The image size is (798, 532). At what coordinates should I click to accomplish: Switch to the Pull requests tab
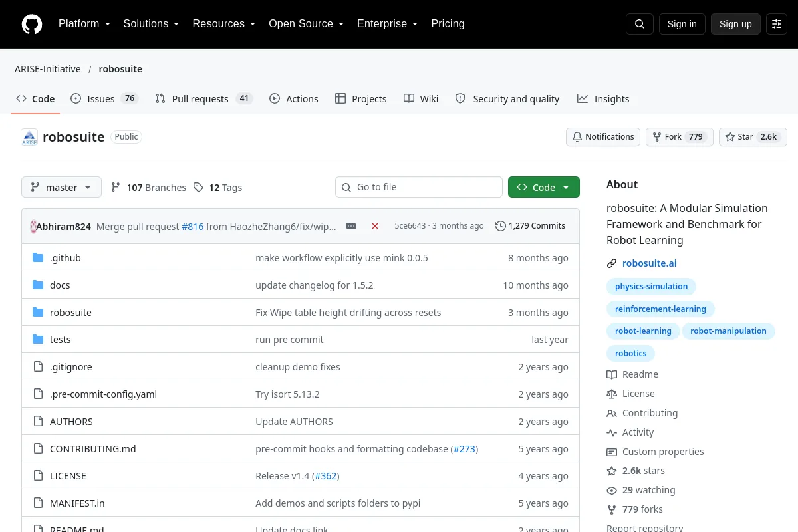point(204,98)
